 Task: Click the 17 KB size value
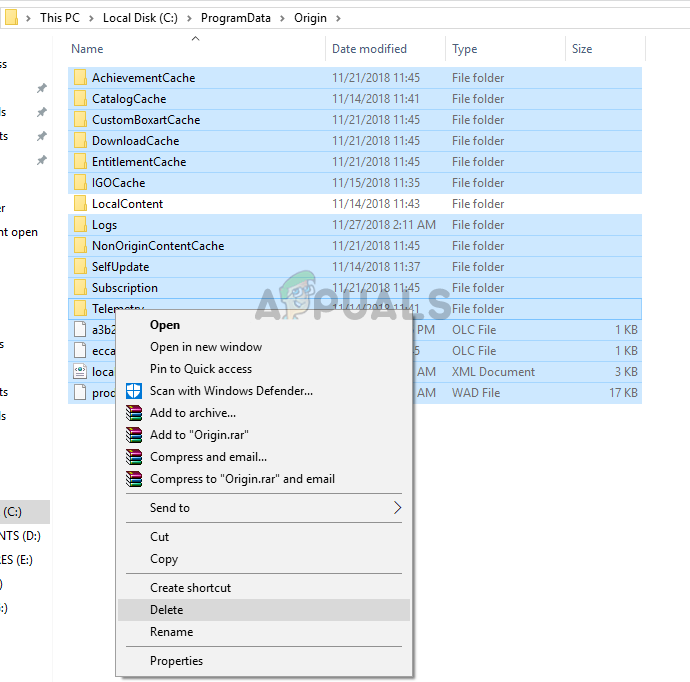tap(623, 392)
